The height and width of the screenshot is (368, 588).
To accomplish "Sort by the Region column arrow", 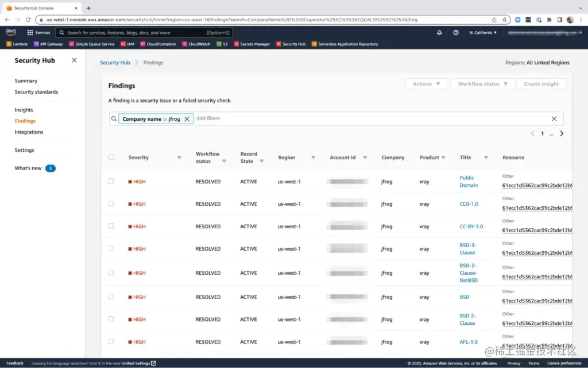I will point(313,158).
